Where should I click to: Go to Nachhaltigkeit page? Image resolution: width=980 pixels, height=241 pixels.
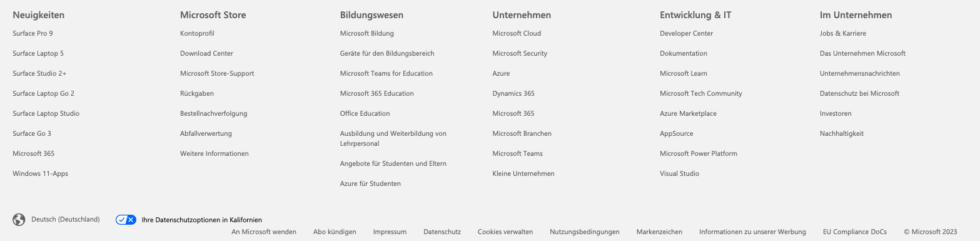tap(842, 133)
